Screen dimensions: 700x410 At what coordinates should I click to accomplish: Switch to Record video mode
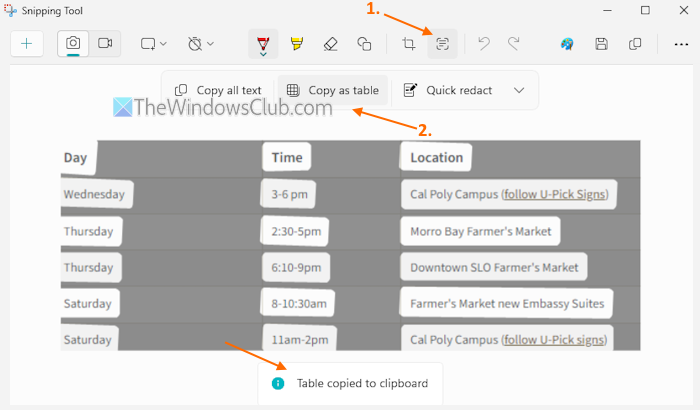[x=104, y=44]
